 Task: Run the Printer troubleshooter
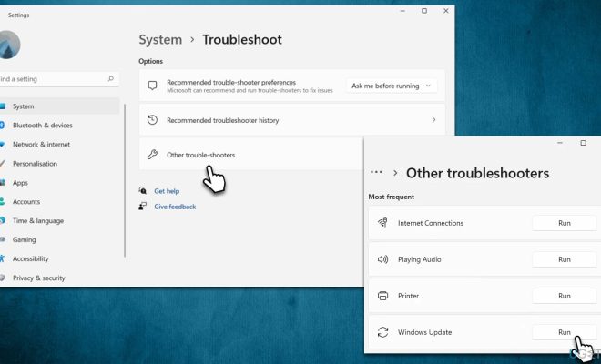(x=565, y=296)
